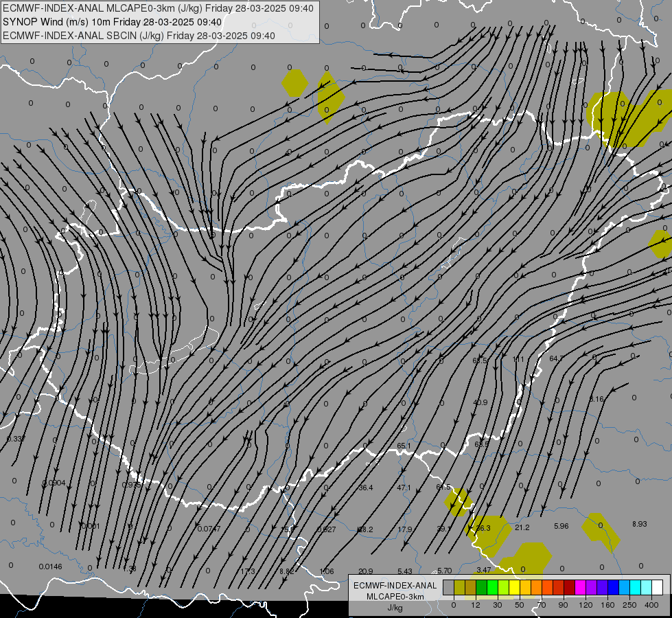Viewport: 672px width, 618px height.
Task: Click the 39.1 grid value
Action: 443,529
